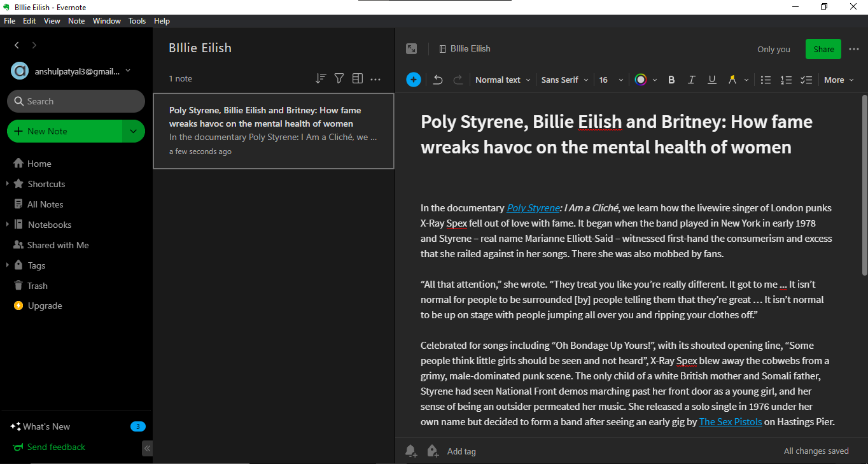Toggle italic formatting

692,80
